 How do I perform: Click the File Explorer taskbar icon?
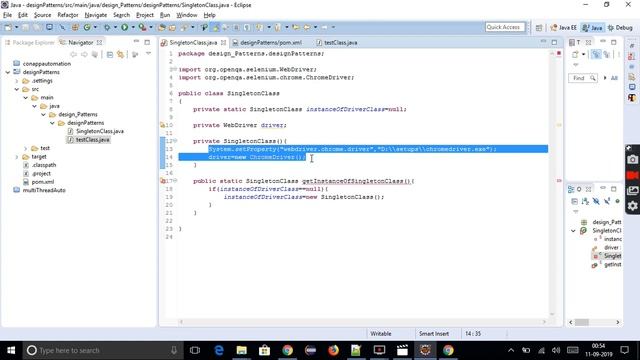point(242,350)
